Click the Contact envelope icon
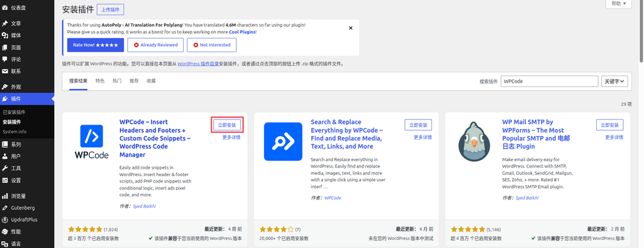Screen dimensions: 644x248 [5, 71]
